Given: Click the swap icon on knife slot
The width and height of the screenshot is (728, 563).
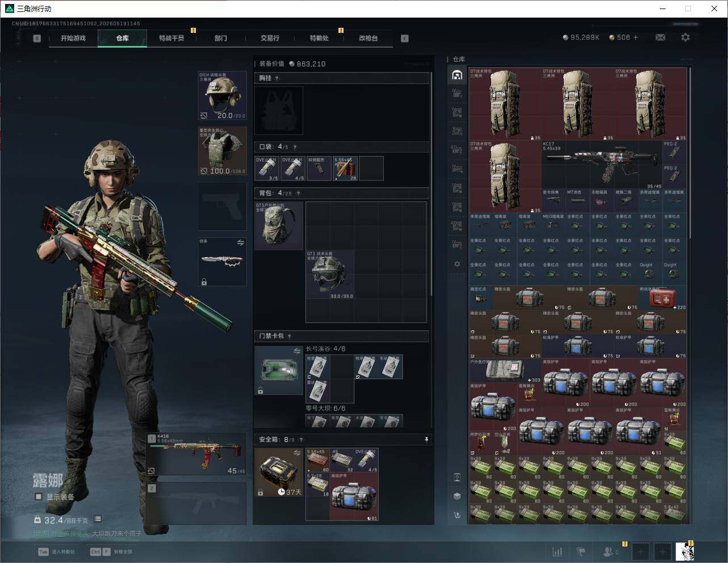Looking at the screenshot, I should click(x=240, y=243).
